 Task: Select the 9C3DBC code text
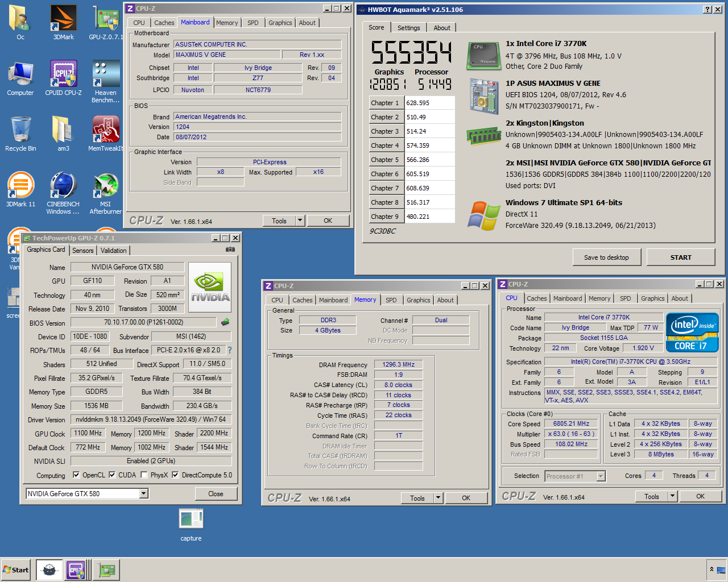tap(383, 231)
